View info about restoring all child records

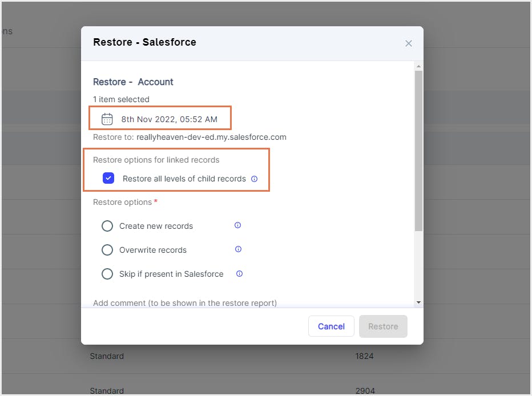(253, 178)
